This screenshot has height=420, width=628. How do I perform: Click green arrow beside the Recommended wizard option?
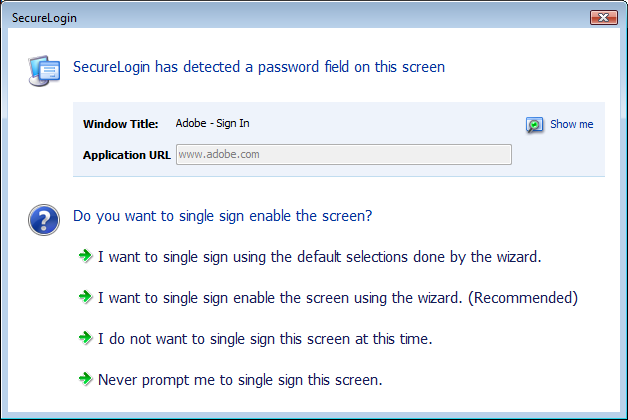point(85,298)
